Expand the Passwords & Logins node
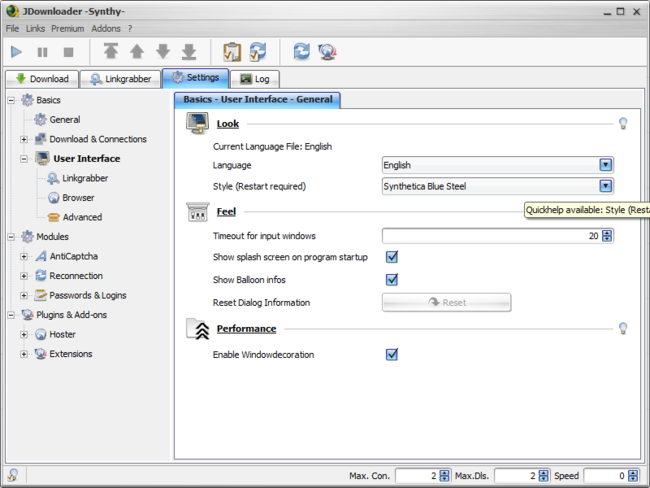650x488 pixels. click(24, 295)
